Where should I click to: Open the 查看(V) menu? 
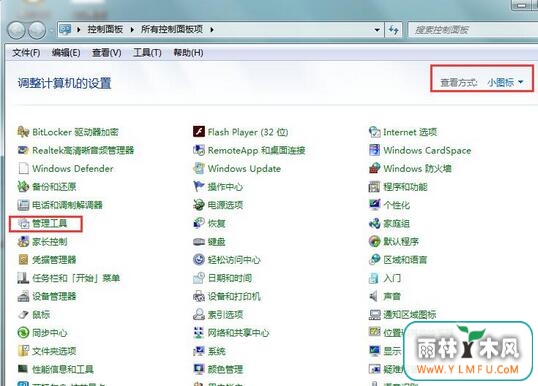coord(107,53)
